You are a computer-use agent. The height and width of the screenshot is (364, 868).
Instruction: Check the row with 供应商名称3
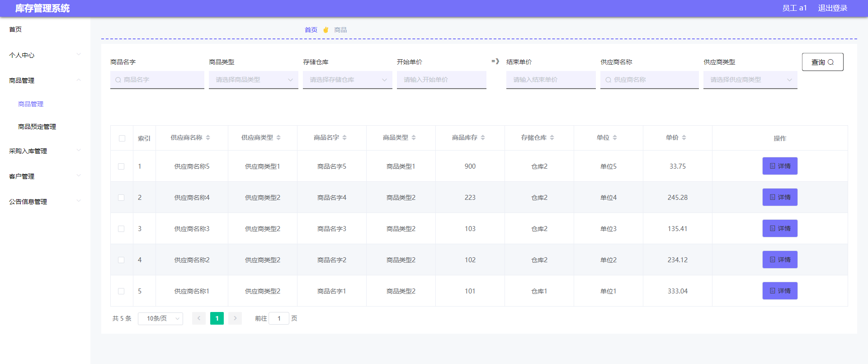click(121, 229)
